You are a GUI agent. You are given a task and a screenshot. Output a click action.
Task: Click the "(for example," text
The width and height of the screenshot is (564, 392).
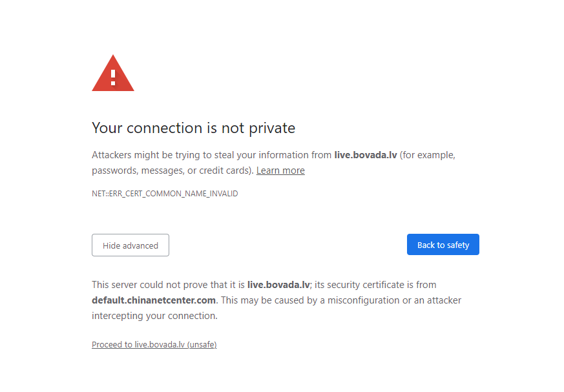(428, 155)
